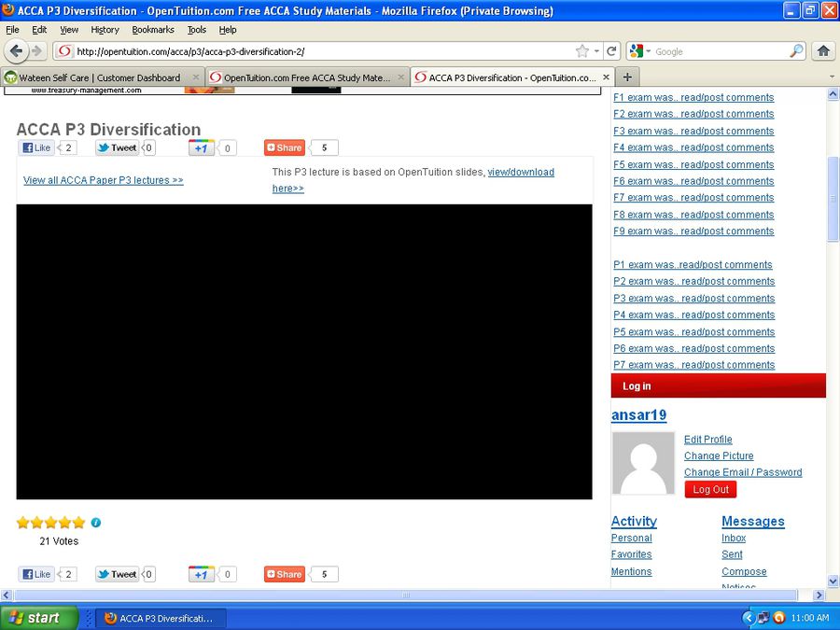Click the top orange Share button
The width and height of the screenshot is (840, 630).
[285, 147]
